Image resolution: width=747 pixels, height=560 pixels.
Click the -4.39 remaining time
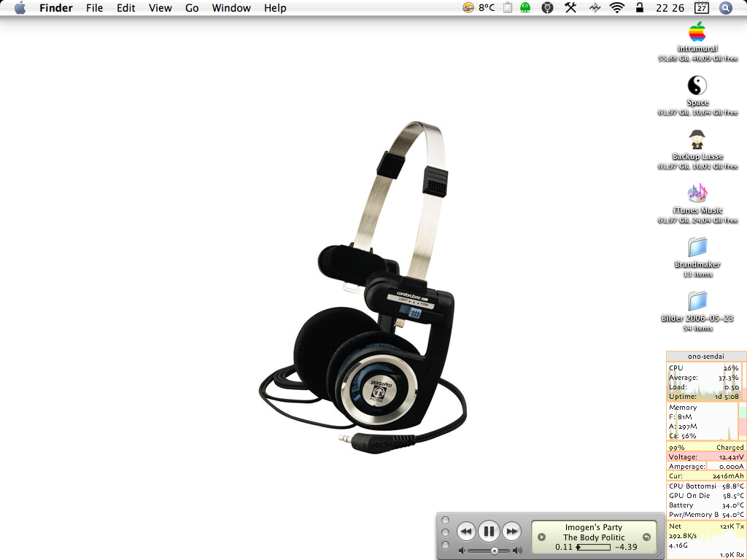(x=626, y=547)
